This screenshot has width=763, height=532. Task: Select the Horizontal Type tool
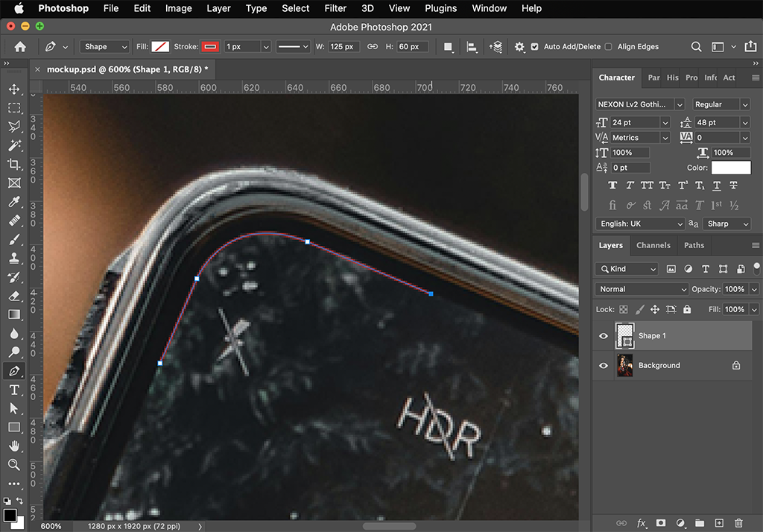(x=14, y=390)
